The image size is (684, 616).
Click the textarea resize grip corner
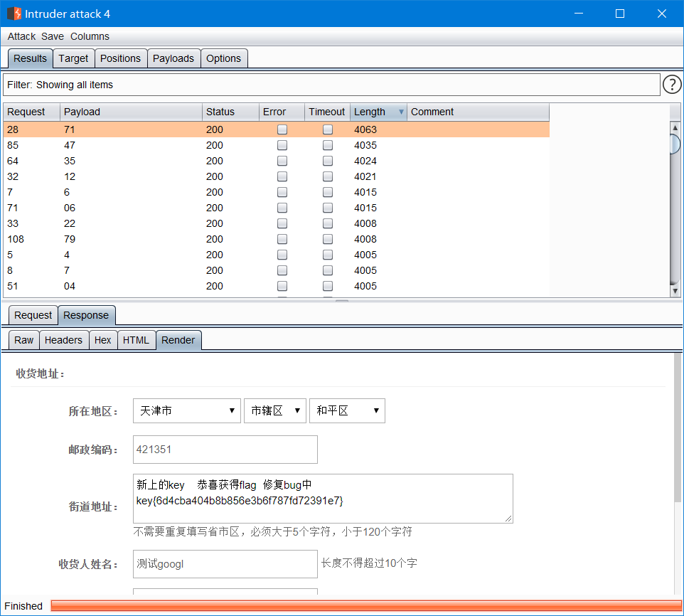pyautogui.click(x=508, y=519)
